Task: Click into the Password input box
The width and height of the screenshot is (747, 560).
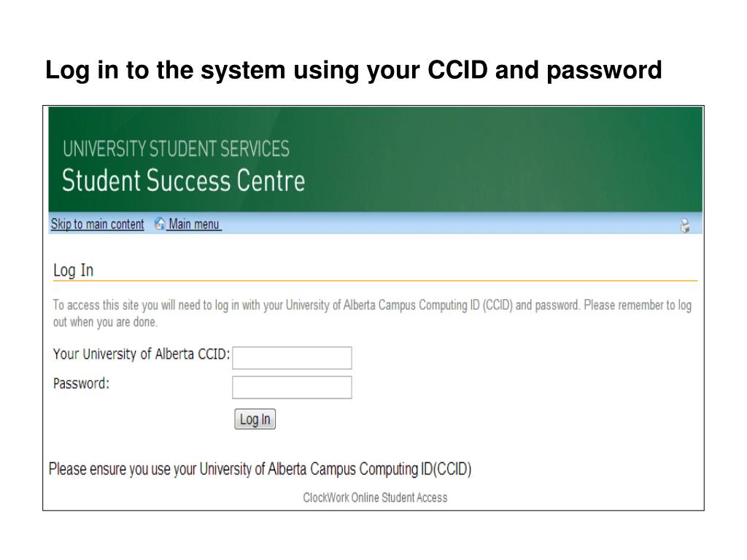Action: pyautogui.click(x=292, y=387)
